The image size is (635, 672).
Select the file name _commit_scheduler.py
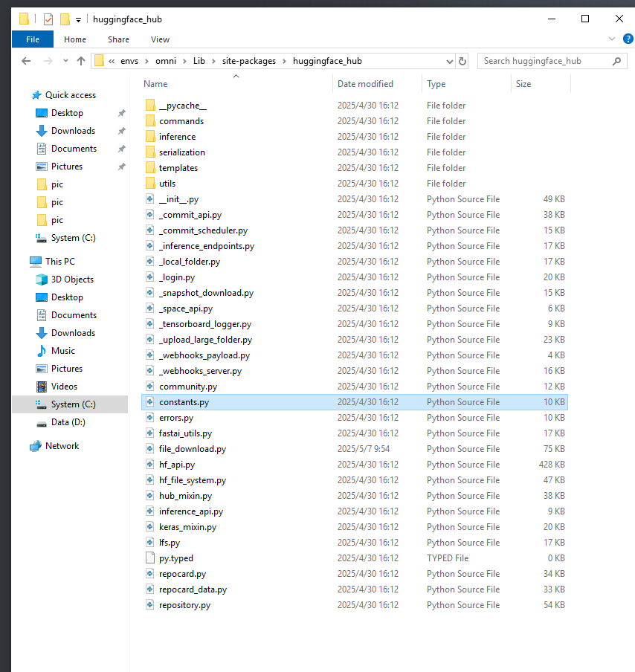[203, 230]
